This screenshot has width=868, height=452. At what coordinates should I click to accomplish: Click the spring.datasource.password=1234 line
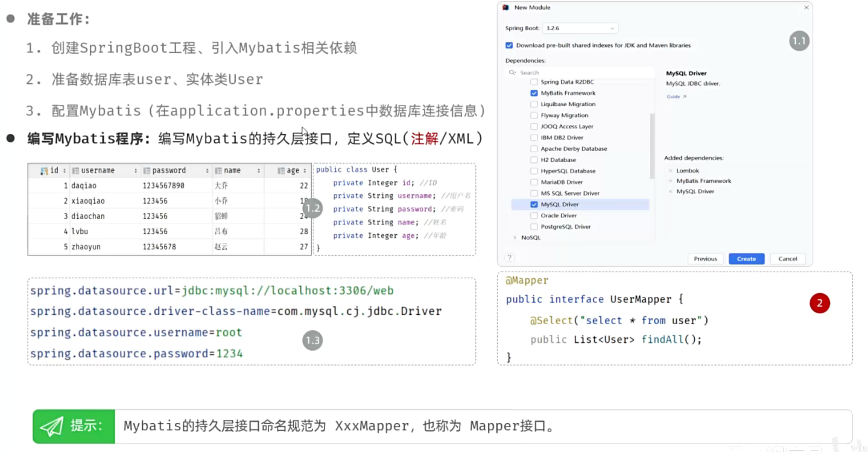pyautogui.click(x=136, y=354)
